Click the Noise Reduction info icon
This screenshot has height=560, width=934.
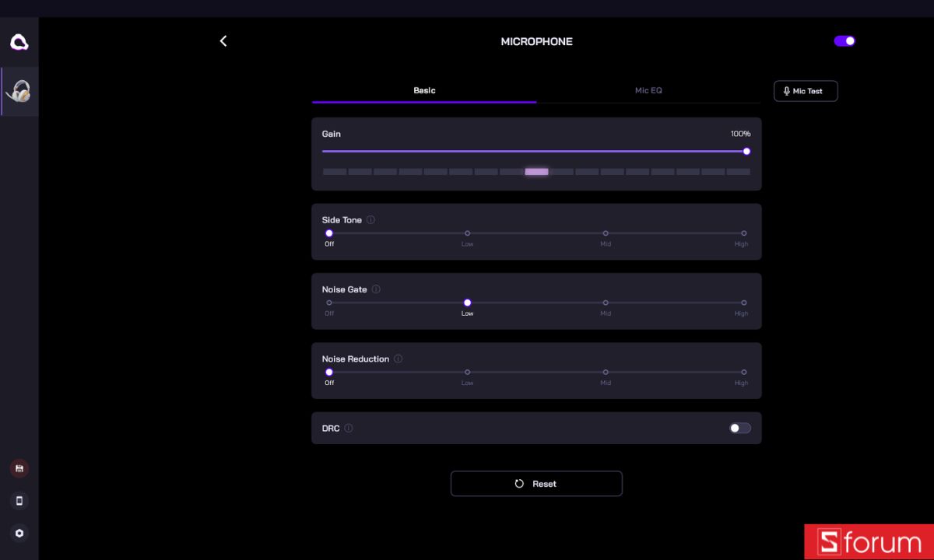click(398, 359)
